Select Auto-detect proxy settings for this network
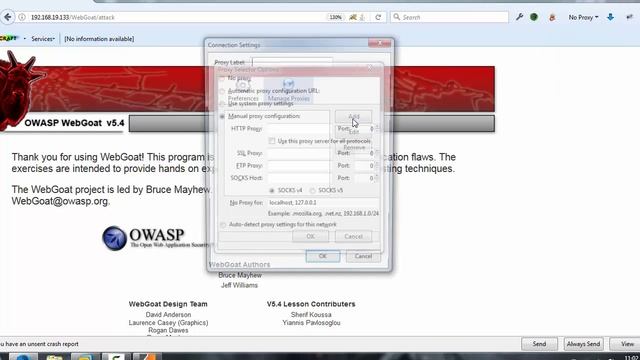This screenshot has width=640, height=360. [x=223, y=224]
